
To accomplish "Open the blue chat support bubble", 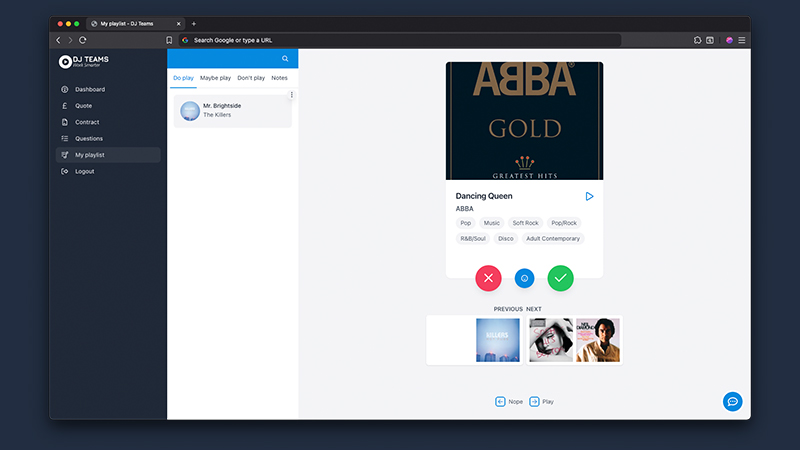I will (732, 401).
